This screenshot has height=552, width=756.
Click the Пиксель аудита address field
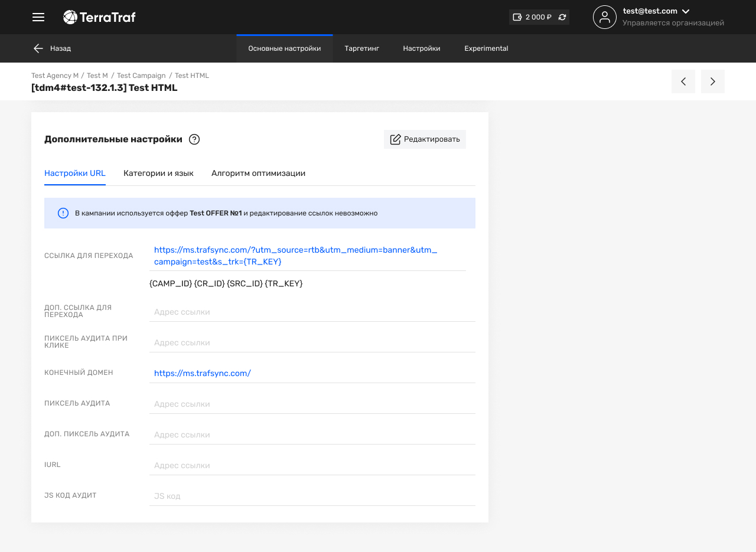[312, 404]
